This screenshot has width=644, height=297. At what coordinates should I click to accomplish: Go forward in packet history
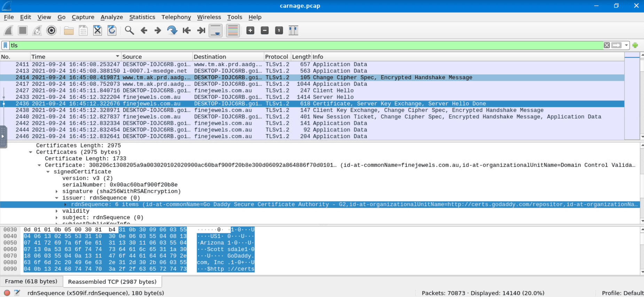(158, 31)
